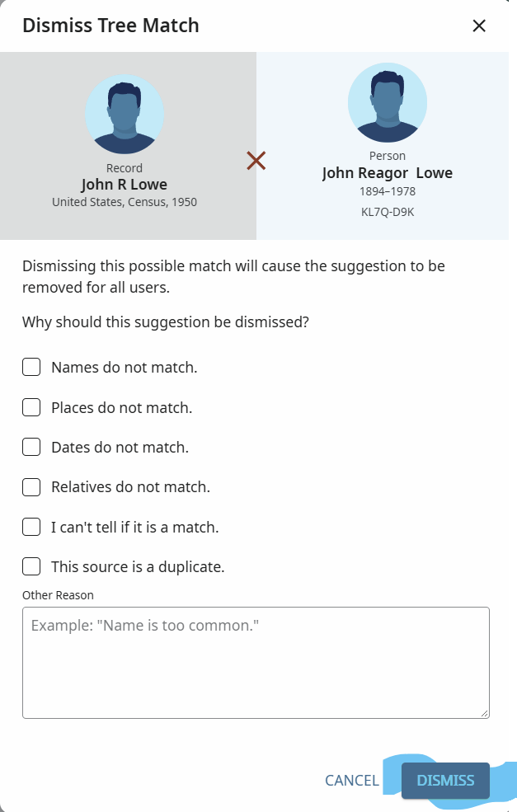Click the red X mismatch icon
This screenshot has height=812, width=517.
256,161
